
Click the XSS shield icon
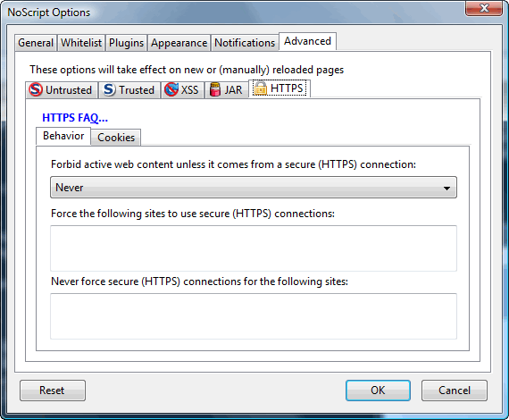coord(171,89)
